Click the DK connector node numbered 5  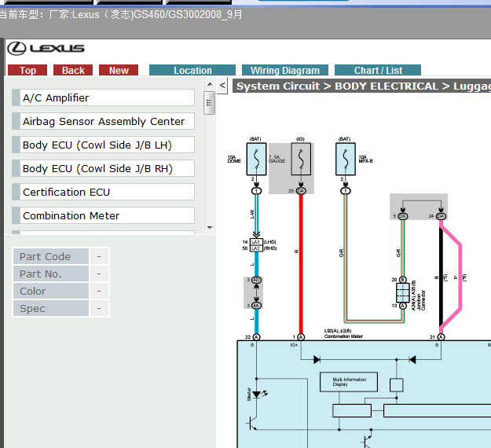click(x=403, y=216)
